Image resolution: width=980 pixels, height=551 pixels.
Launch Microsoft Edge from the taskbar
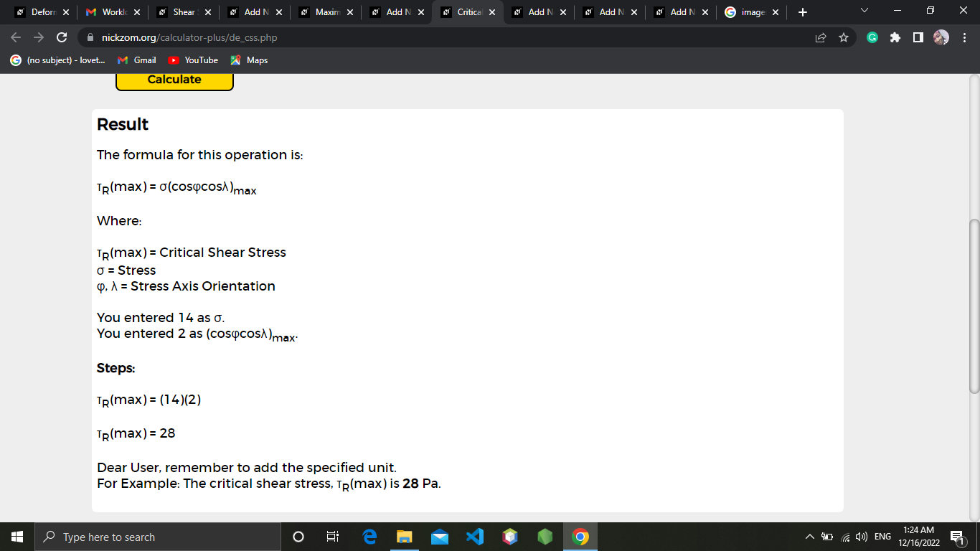[369, 537]
